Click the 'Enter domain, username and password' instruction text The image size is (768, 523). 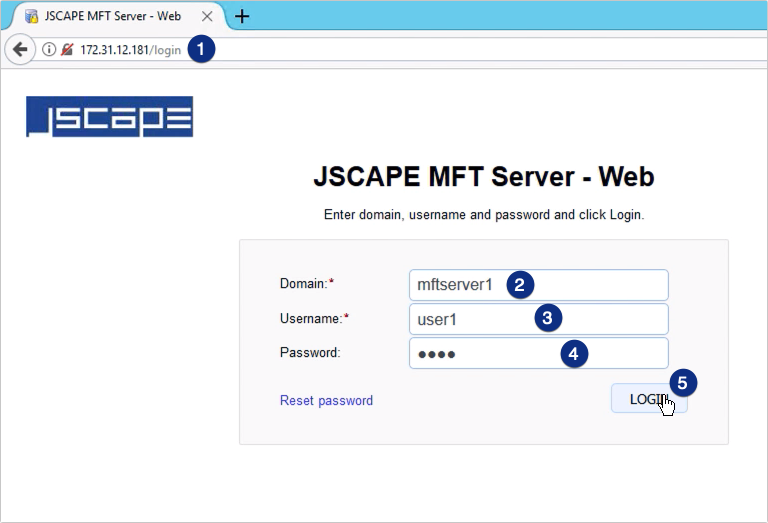click(483, 215)
